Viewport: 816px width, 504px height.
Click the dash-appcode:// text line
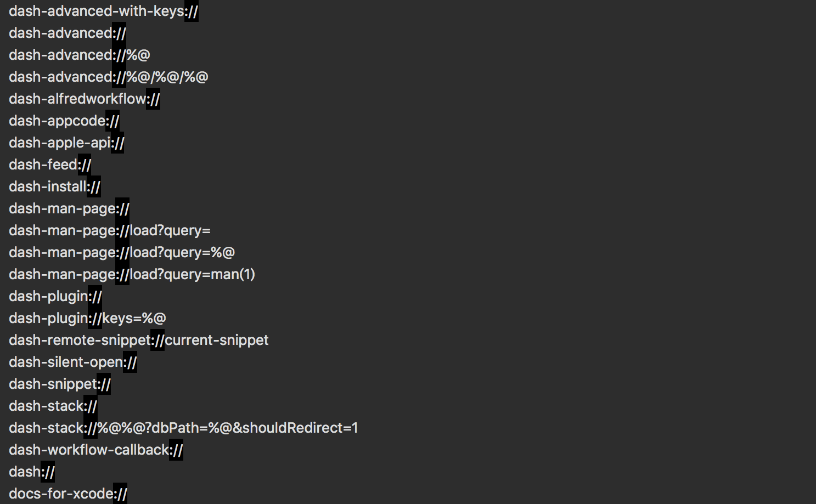[64, 121]
